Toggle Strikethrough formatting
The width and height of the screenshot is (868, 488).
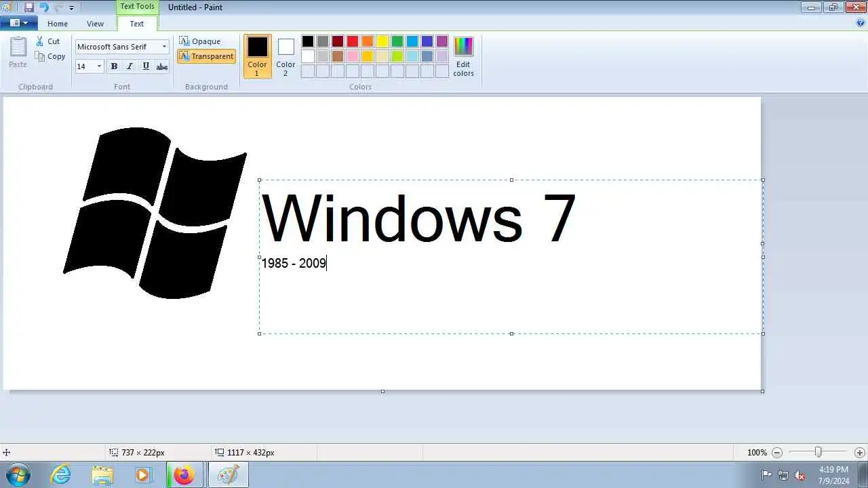click(x=162, y=66)
